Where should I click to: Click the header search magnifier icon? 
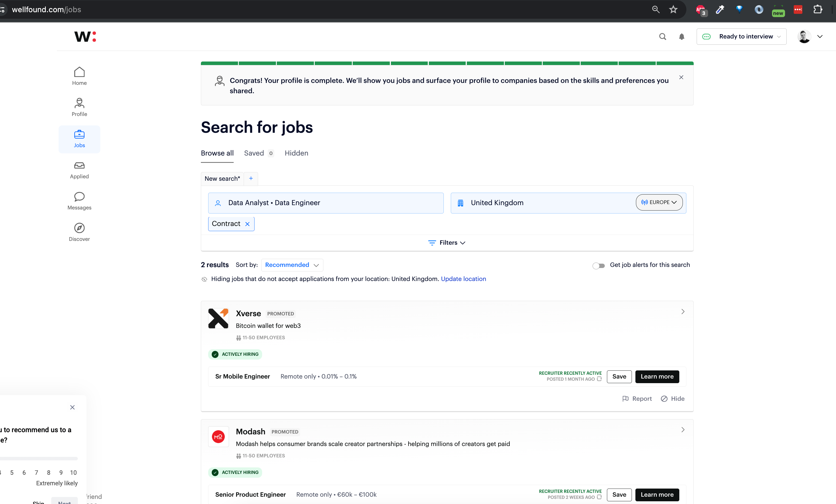point(662,37)
